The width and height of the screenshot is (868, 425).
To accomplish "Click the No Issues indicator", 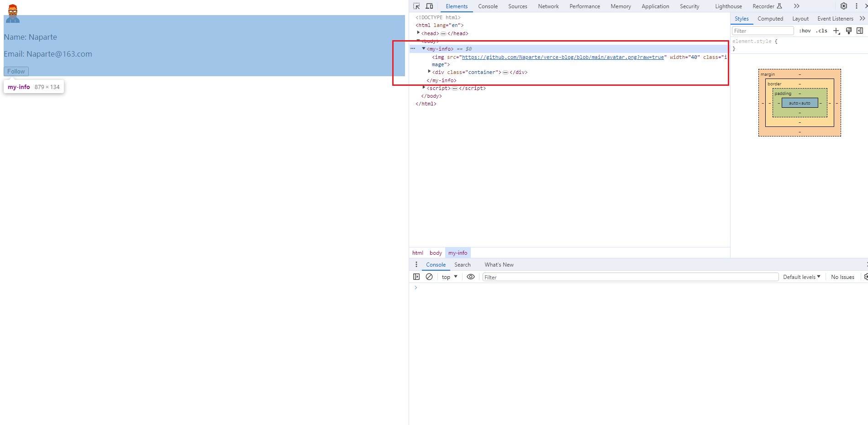I will [x=842, y=277].
